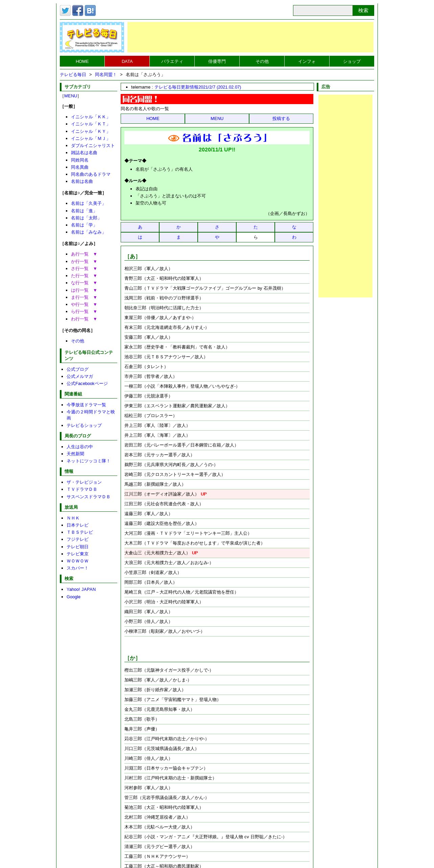Open the Yahoo! JAPAN search link
Image resolution: width=434 pixels, height=868 pixels.
point(81,589)
